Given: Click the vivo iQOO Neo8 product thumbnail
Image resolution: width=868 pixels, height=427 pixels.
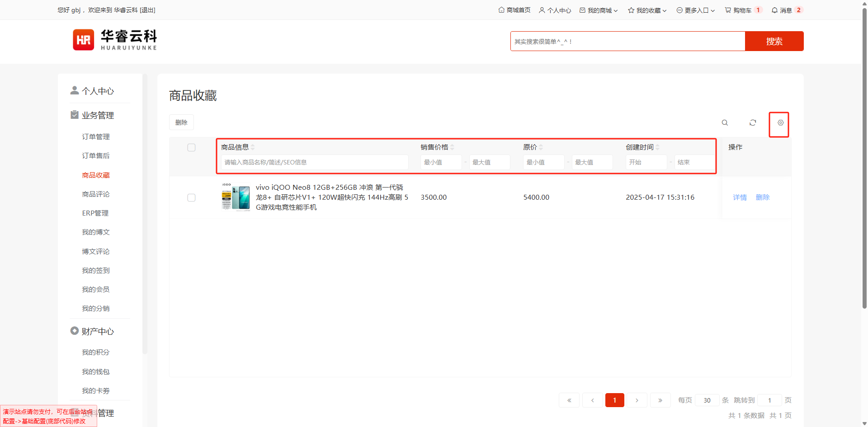Looking at the screenshot, I should 236,197.
